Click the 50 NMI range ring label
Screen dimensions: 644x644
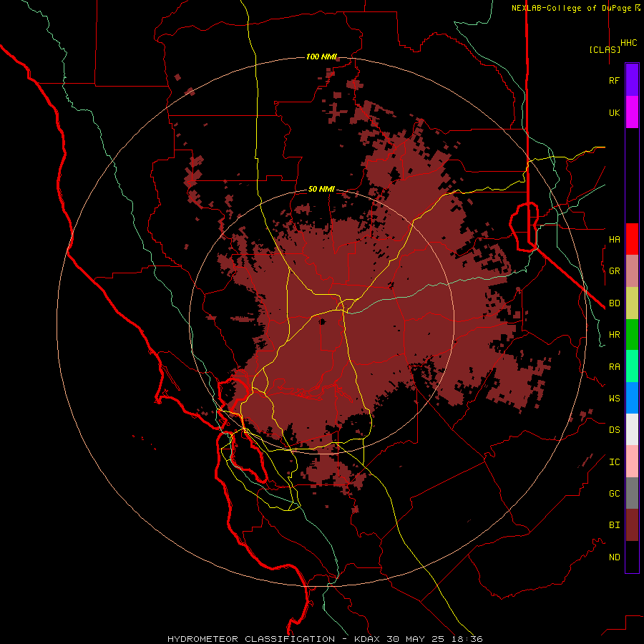click(321, 189)
